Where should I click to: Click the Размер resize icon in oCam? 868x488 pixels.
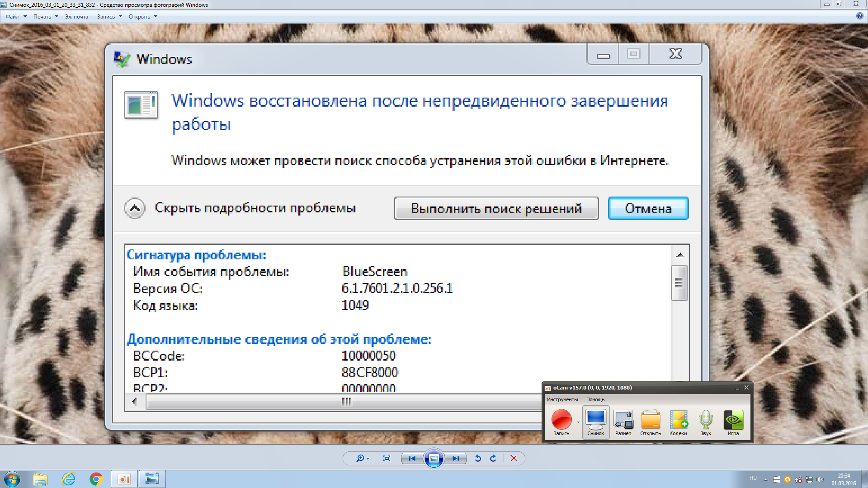click(x=623, y=422)
